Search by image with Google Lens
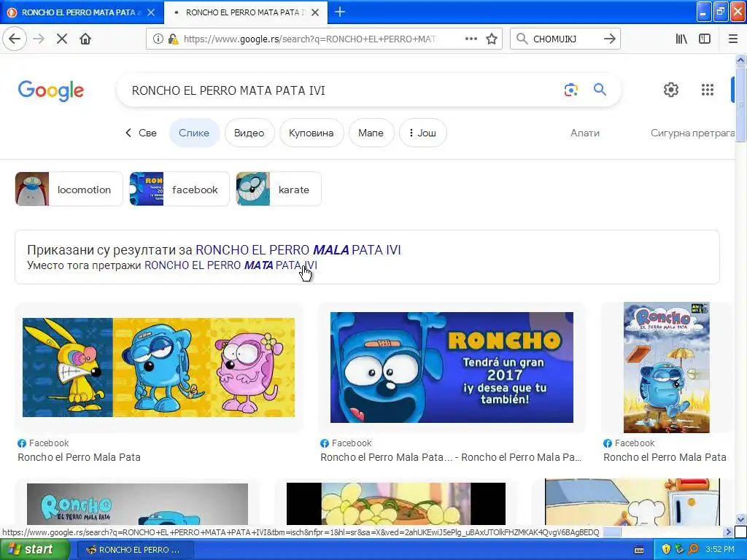Image resolution: width=747 pixels, height=560 pixels. pos(570,90)
